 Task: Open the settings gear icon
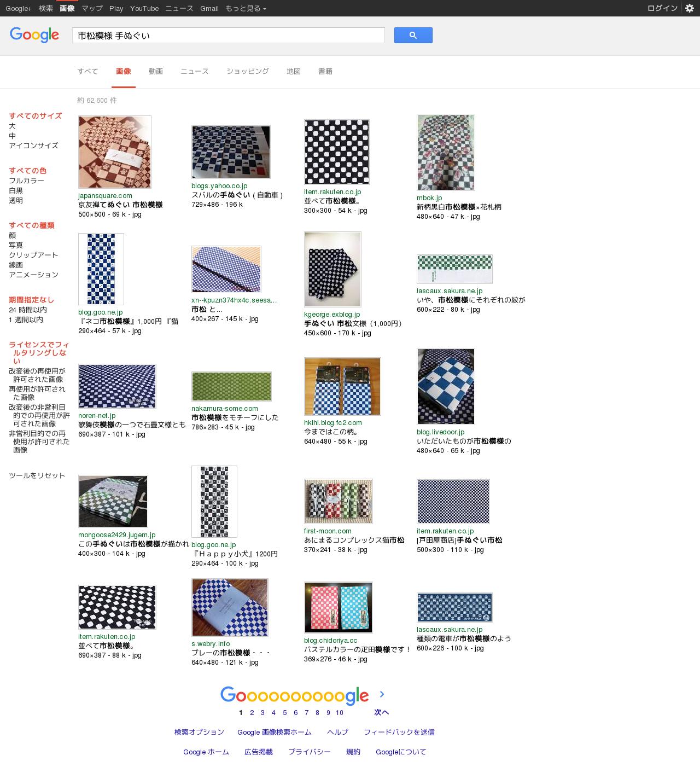tap(689, 8)
